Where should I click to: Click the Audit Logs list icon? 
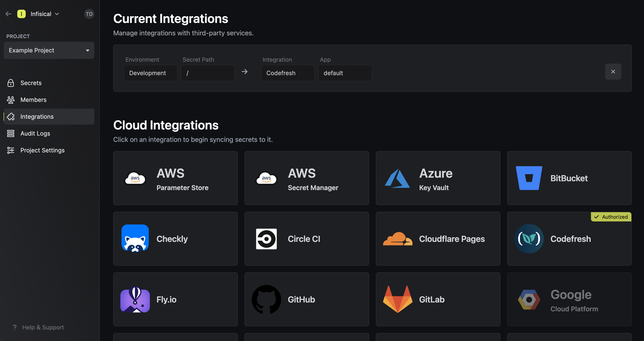pyautogui.click(x=11, y=133)
